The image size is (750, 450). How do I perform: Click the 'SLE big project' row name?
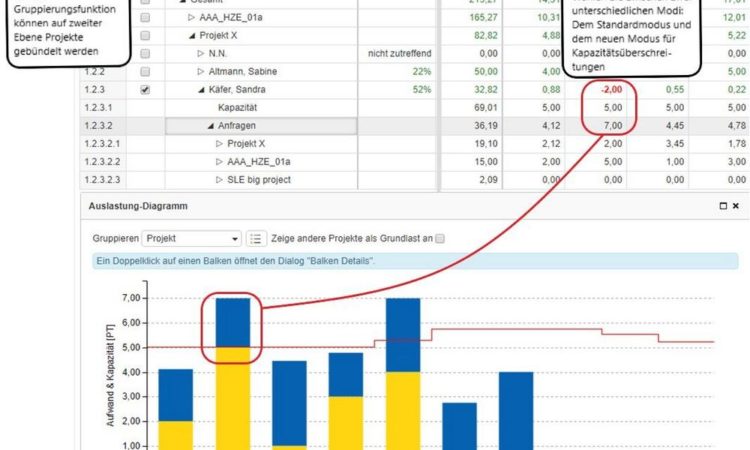[x=259, y=180]
